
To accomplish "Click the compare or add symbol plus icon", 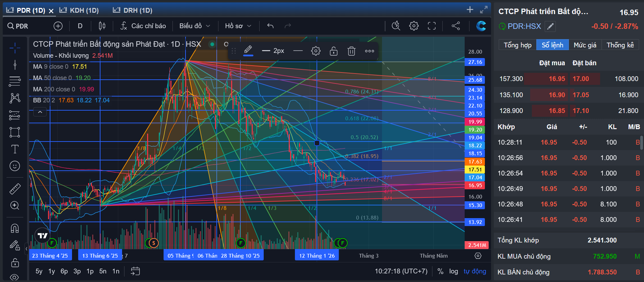I will tap(58, 26).
